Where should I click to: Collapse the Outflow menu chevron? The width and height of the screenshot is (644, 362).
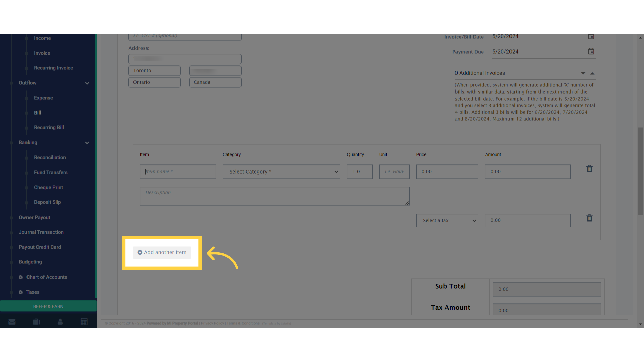pos(87,83)
